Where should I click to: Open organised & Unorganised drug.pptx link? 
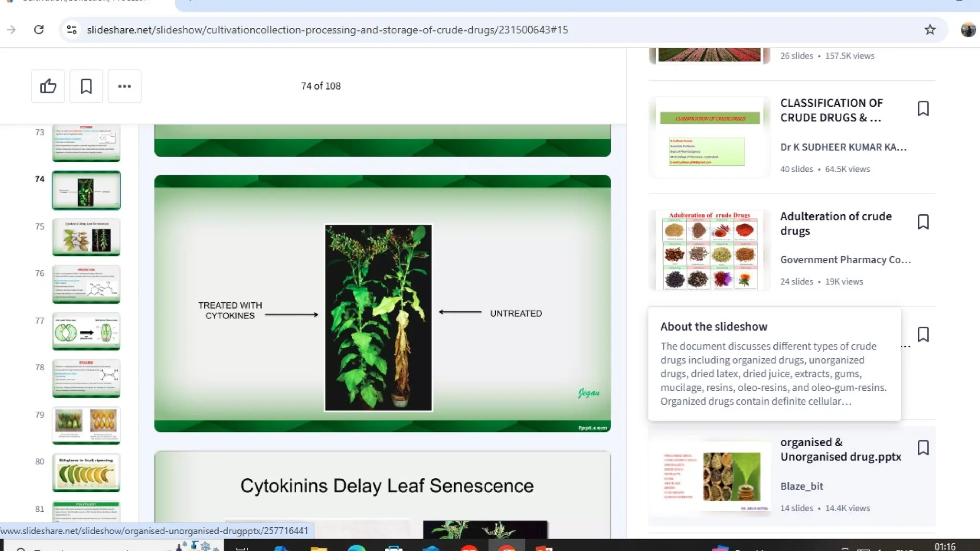point(841,450)
